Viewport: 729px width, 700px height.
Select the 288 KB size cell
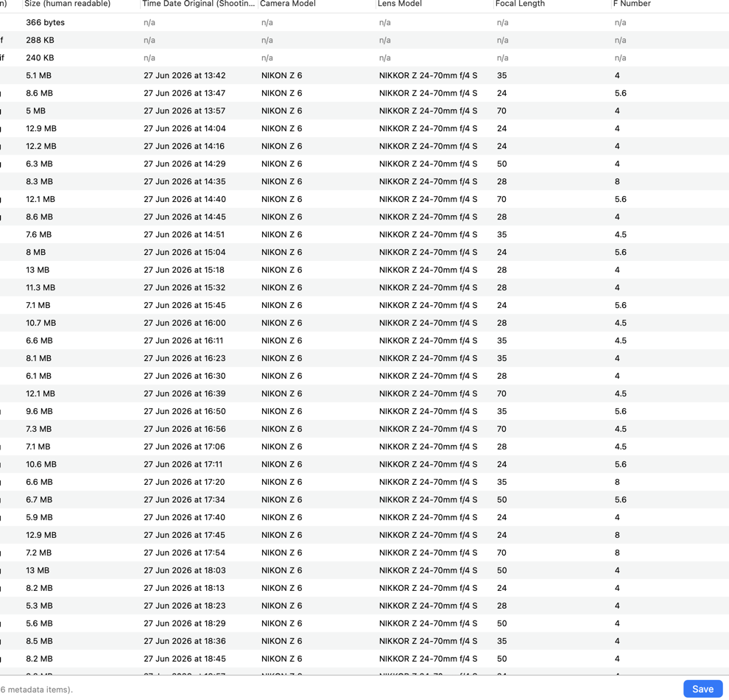click(40, 40)
